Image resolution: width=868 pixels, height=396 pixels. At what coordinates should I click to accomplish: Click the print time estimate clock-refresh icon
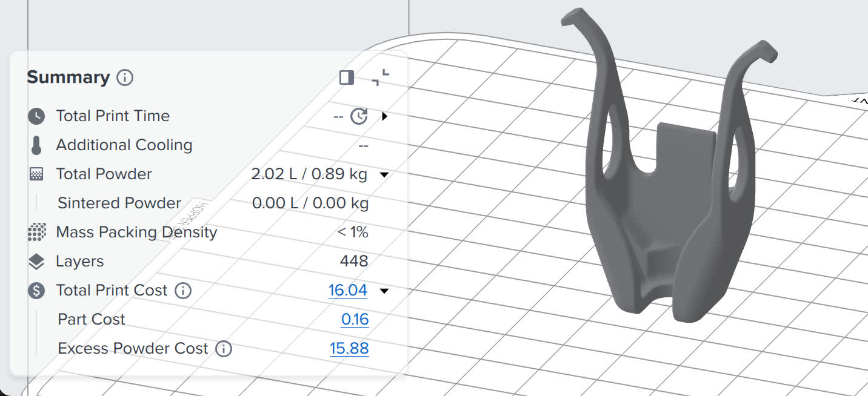click(x=359, y=116)
